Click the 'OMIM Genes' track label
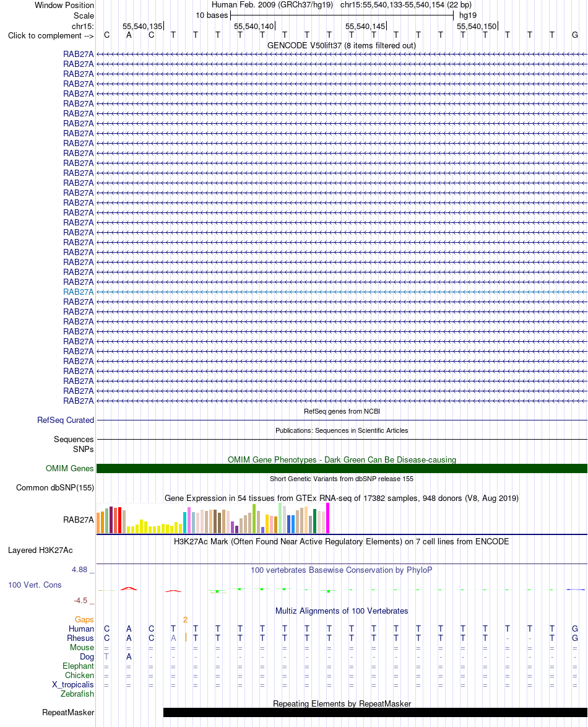This screenshot has height=727, width=588. point(69,468)
